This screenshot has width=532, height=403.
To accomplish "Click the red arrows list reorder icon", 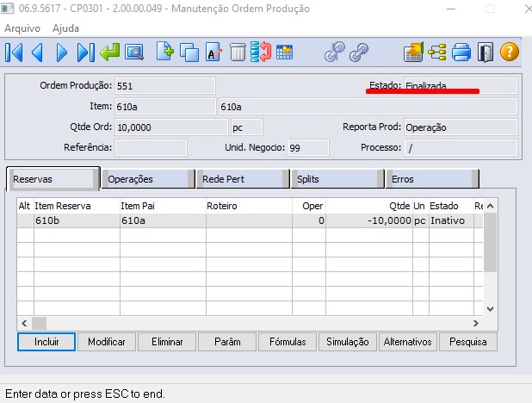I will (x=261, y=52).
